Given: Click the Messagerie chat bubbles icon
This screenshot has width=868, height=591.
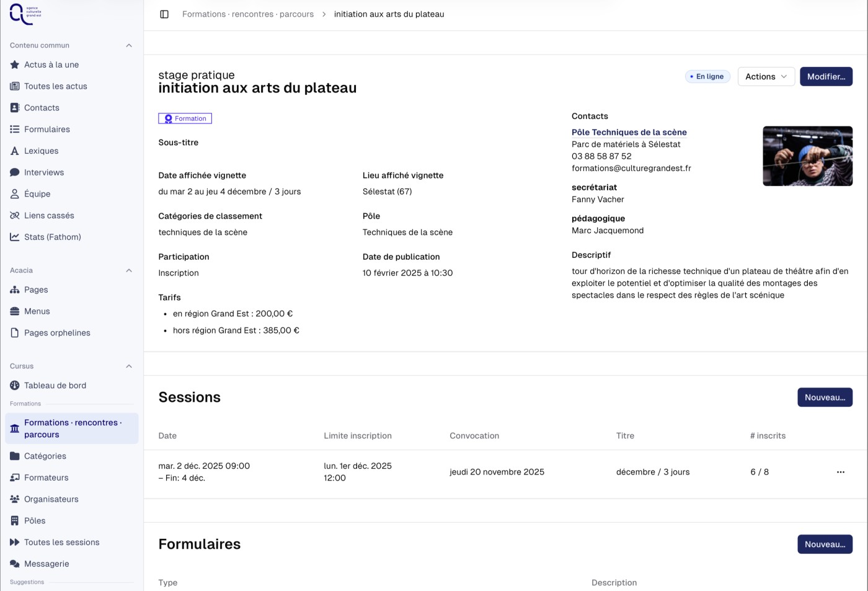Looking at the screenshot, I should tap(15, 564).
